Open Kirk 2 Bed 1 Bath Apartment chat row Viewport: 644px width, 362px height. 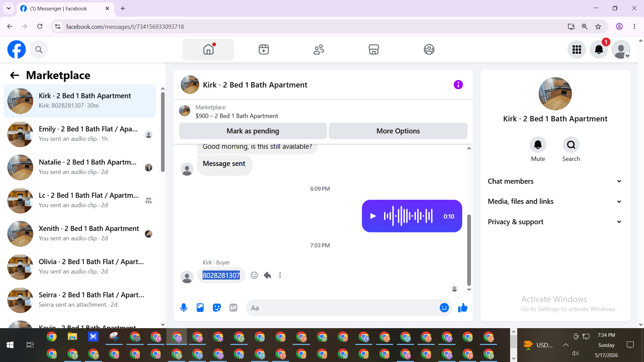(x=80, y=101)
